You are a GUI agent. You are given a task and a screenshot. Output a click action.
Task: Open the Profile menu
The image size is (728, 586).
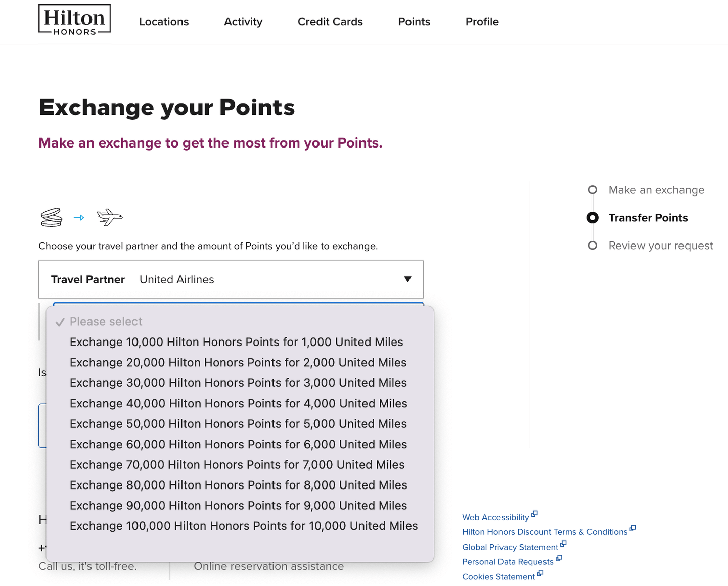click(x=482, y=22)
